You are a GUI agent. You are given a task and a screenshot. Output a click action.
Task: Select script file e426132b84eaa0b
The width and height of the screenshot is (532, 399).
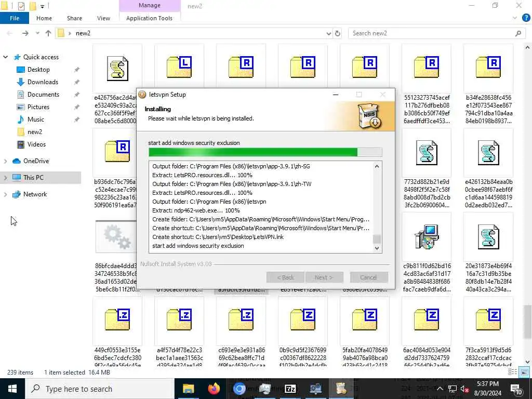[488, 169]
